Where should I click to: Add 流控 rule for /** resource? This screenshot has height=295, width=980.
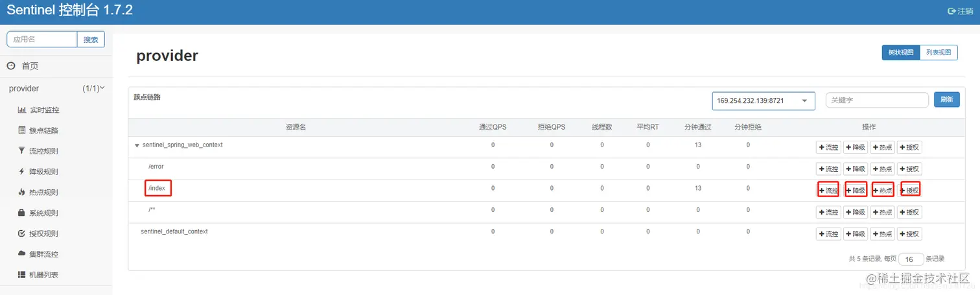point(828,212)
